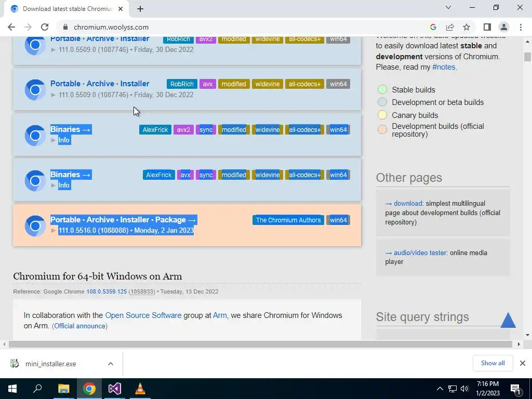Click the RobRich tag in avx row

click(x=182, y=84)
